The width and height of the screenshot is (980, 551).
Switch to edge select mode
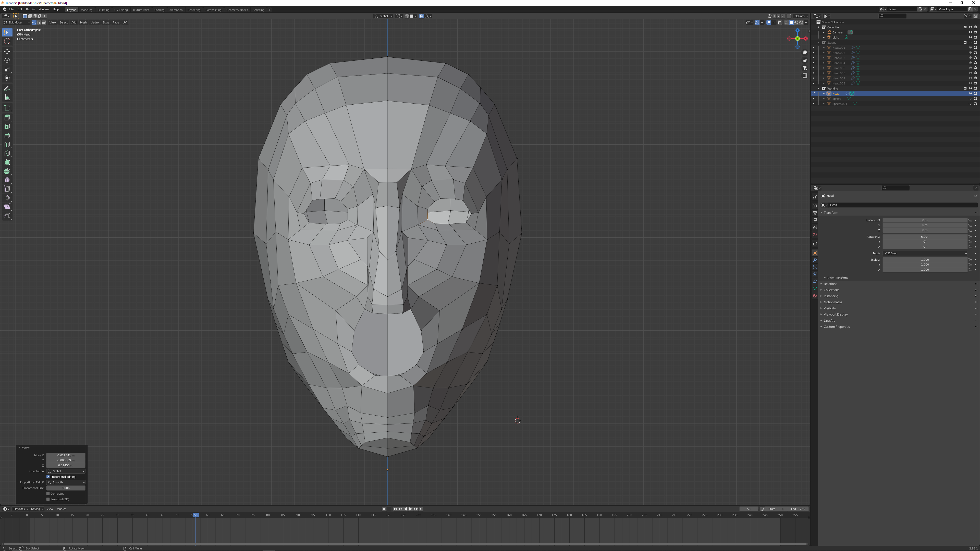(39, 22)
